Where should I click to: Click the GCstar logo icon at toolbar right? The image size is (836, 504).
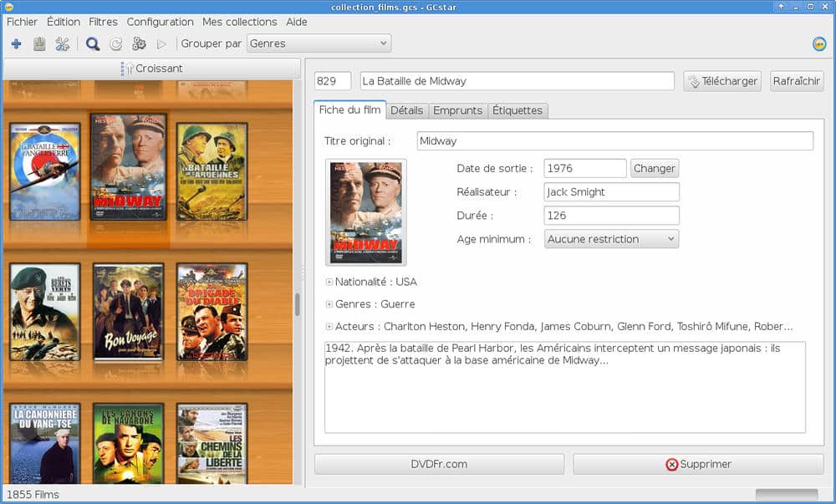pyautogui.click(x=818, y=44)
